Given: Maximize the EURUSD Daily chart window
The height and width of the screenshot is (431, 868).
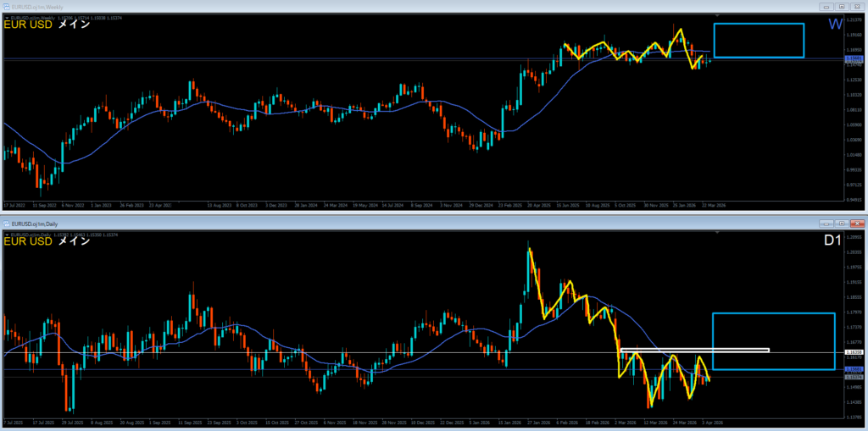Looking at the screenshot, I should (x=842, y=224).
